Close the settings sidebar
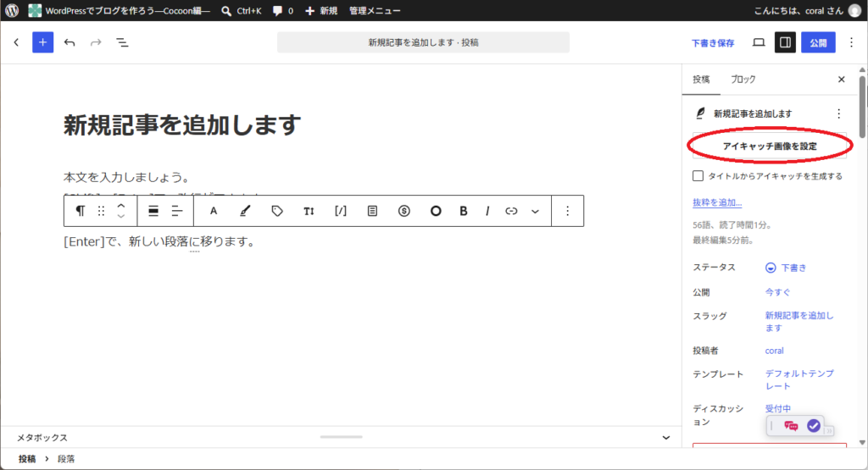 (x=842, y=80)
